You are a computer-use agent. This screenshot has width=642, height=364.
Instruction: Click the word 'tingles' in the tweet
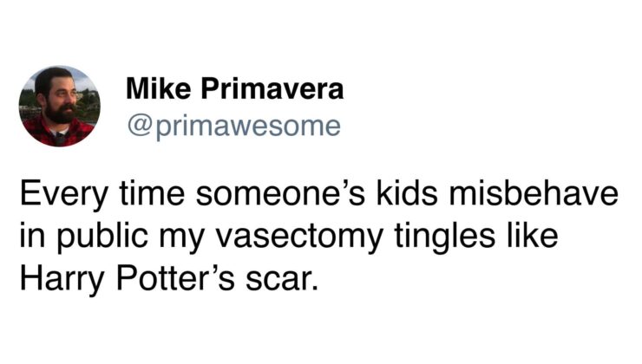point(445,237)
